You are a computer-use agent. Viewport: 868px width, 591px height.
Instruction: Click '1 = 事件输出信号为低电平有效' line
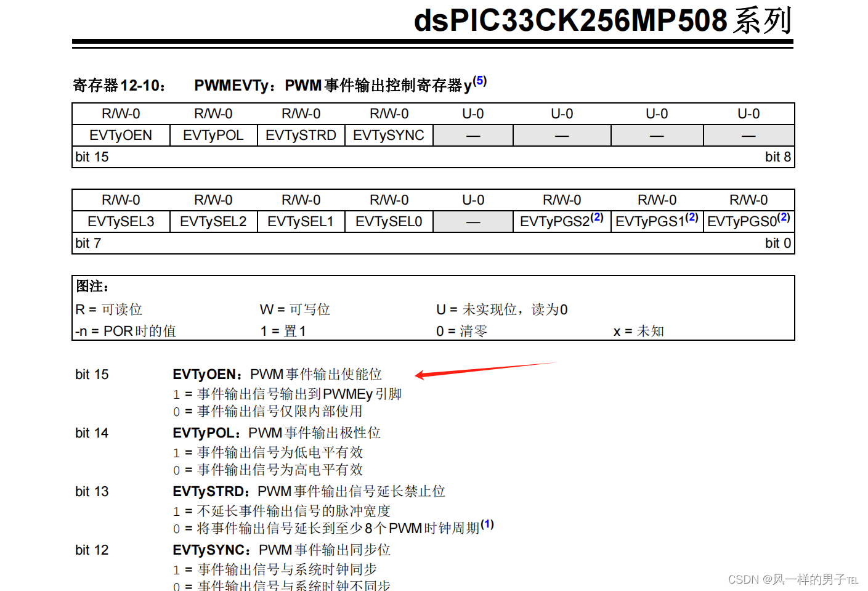[x=268, y=452]
